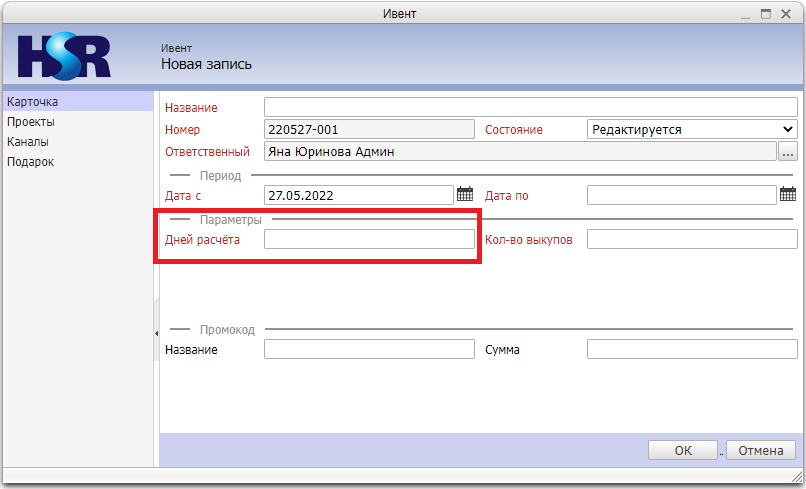Click the Сумма label
This screenshot has height=489, width=806.
coord(502,350)
